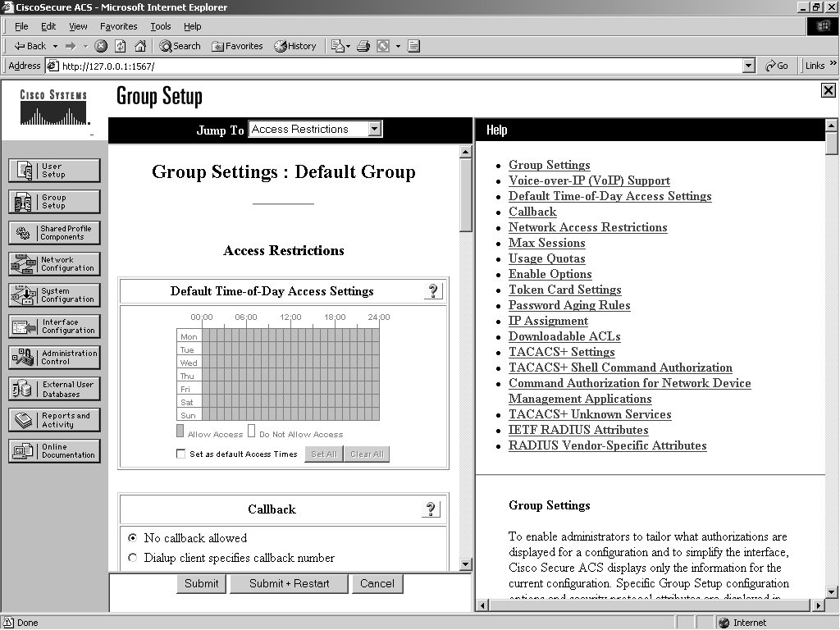The height and width of the screenshot is (630, 840).
Task: Go to Administration Control
Action: (x=54, y=358)
